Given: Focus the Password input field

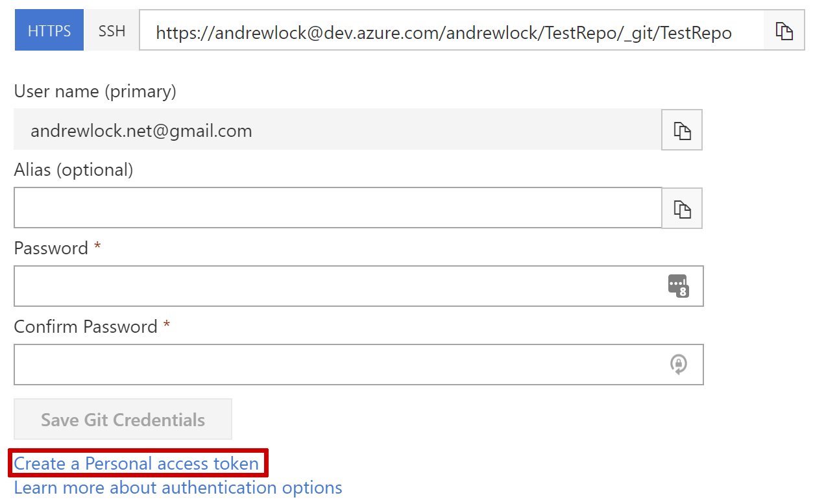Looking at the screenshot, I should coord(358,285).
